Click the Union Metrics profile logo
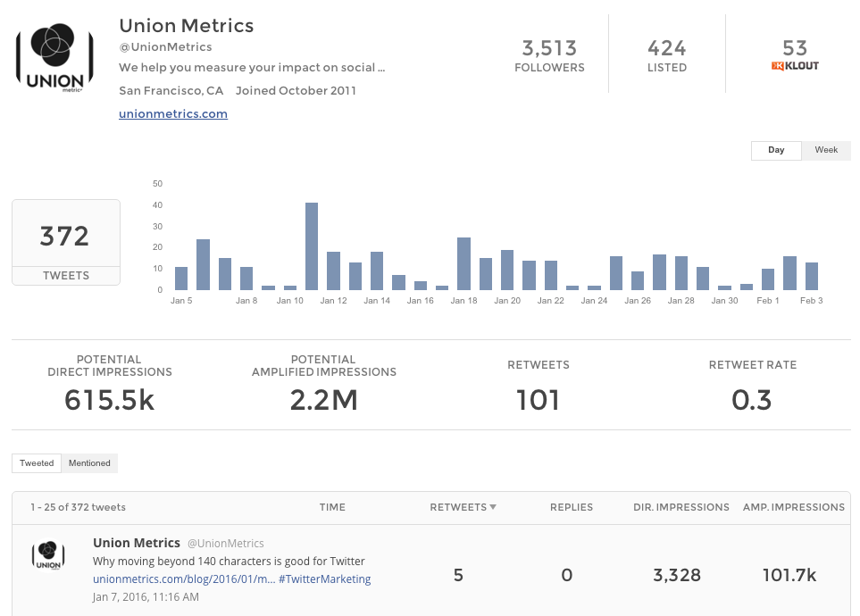Image resolution: width=860 pixels, height=616 pixels. point(55,58)
